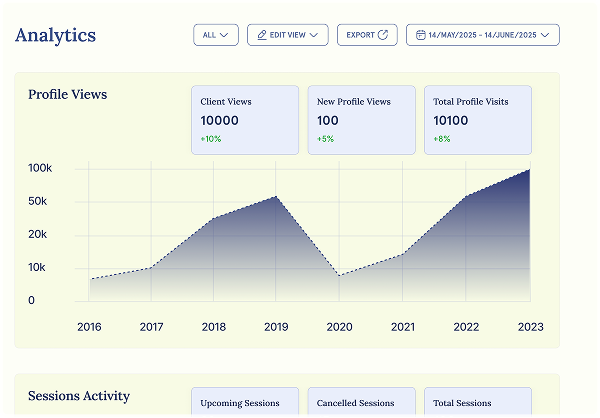Click the 2020 dip data point
This screenshot has width=600, height=418.
[339, 275]
